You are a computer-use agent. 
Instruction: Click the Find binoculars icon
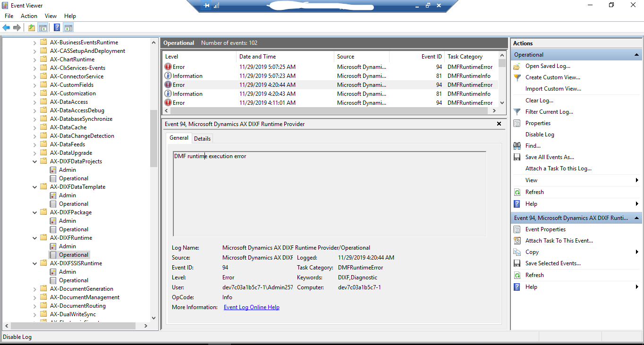coord(517,146)
